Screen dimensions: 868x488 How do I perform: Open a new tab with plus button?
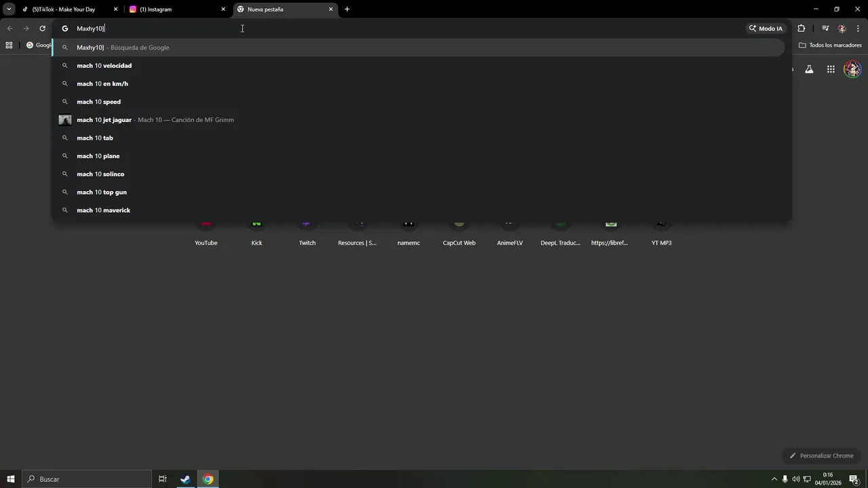click(347, 9)
